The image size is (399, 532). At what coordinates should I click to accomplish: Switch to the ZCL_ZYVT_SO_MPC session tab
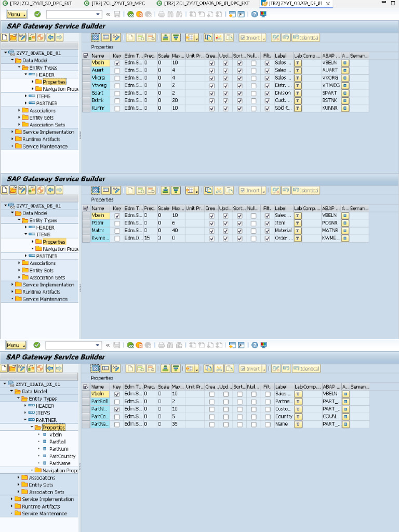pos(114,3)
